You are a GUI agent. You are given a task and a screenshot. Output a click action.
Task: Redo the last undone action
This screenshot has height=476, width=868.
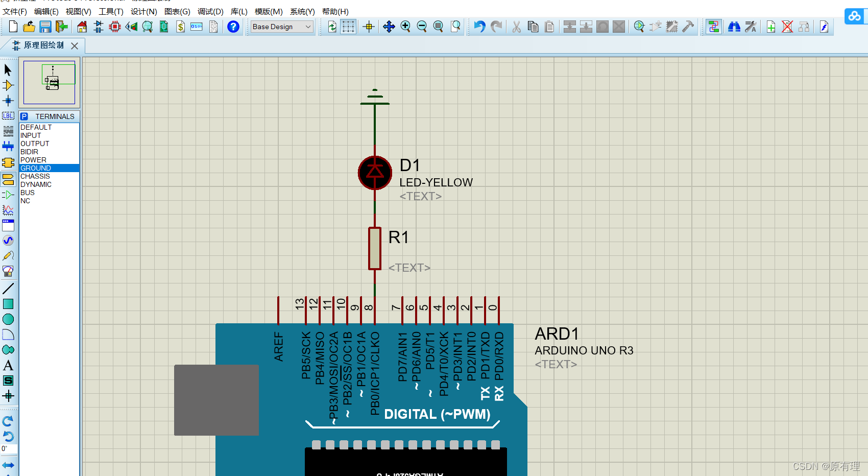[496, 27]
